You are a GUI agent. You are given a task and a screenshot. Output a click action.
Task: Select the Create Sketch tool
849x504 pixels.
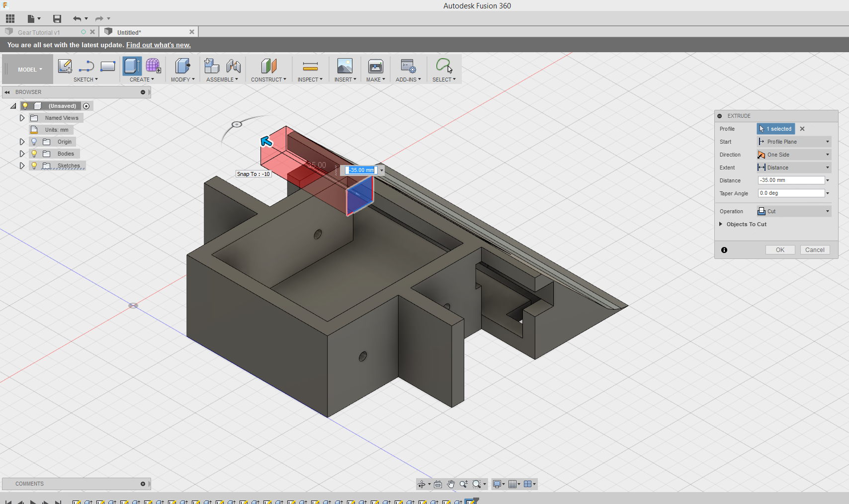[65, 66]
